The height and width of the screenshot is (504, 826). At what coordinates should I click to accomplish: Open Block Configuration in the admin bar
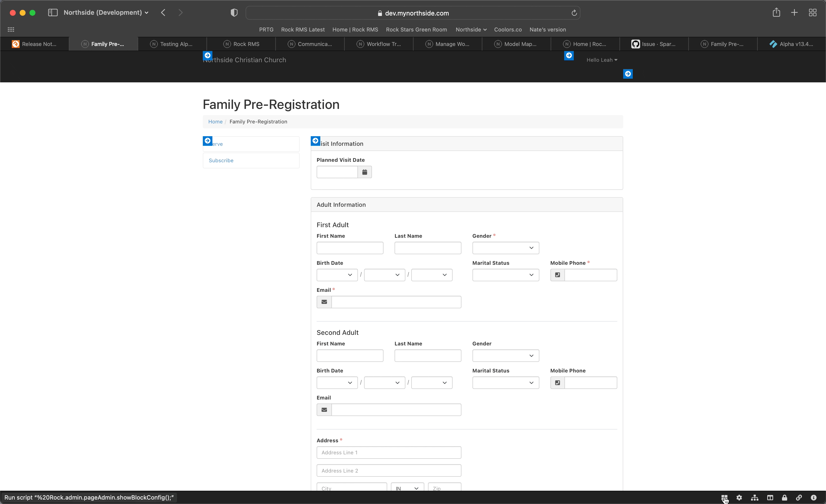point(724,498)
